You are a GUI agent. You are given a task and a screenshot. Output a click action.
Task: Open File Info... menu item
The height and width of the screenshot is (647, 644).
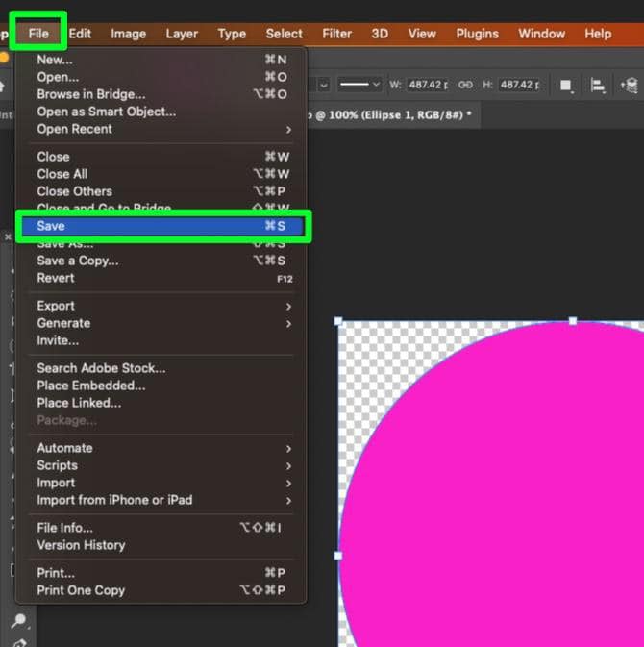[x=163, y=528]
